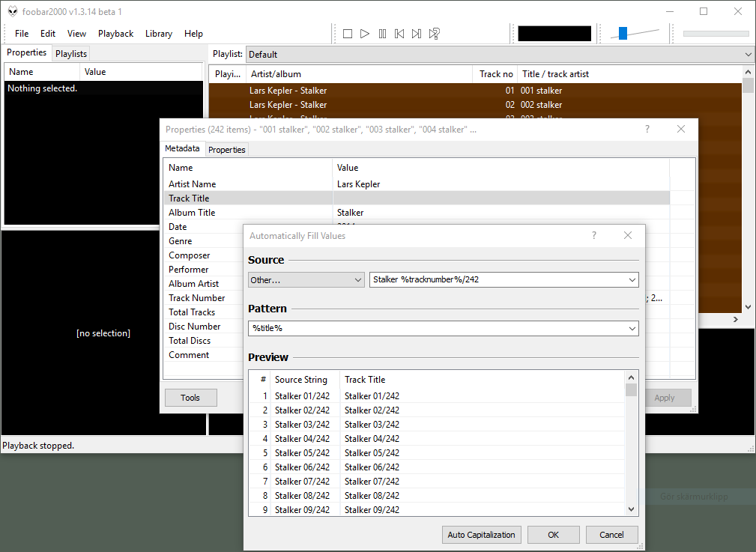This screenshot has width=756, height=552.
Task: Skip to previous track icon
Action: coord(399,34)
